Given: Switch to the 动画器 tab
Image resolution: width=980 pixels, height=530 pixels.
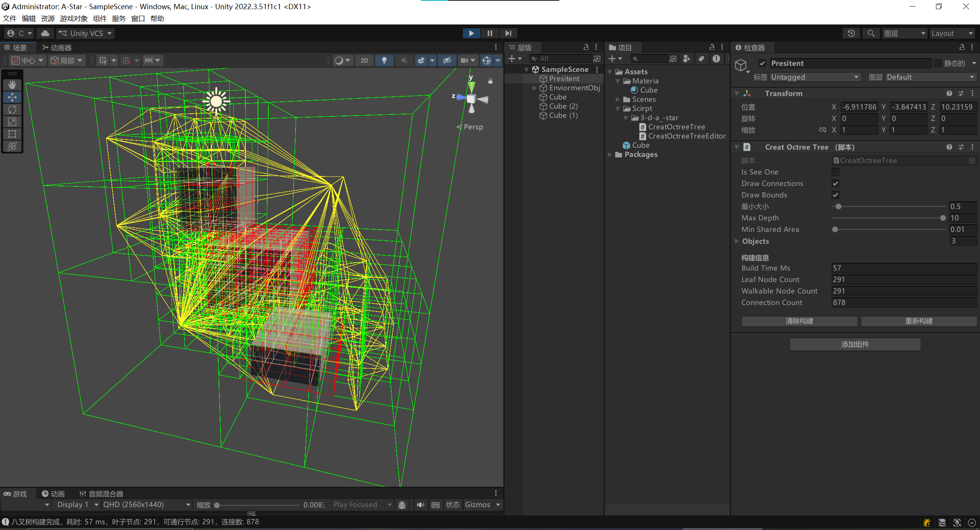Looking at the screenshot, I should (x=57, y=47).
